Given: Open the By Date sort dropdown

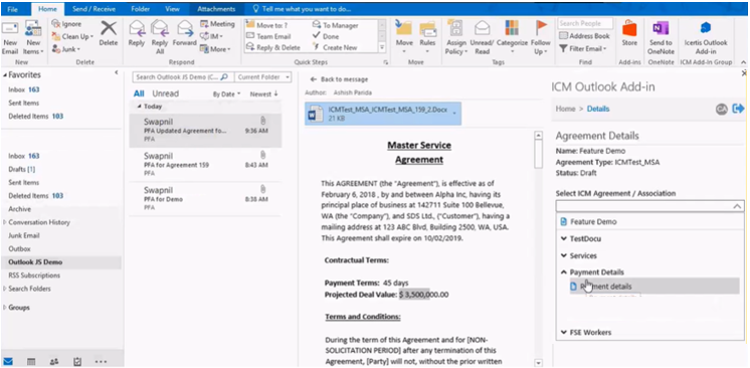Looking at the screenshot, I should pos(227,94).
